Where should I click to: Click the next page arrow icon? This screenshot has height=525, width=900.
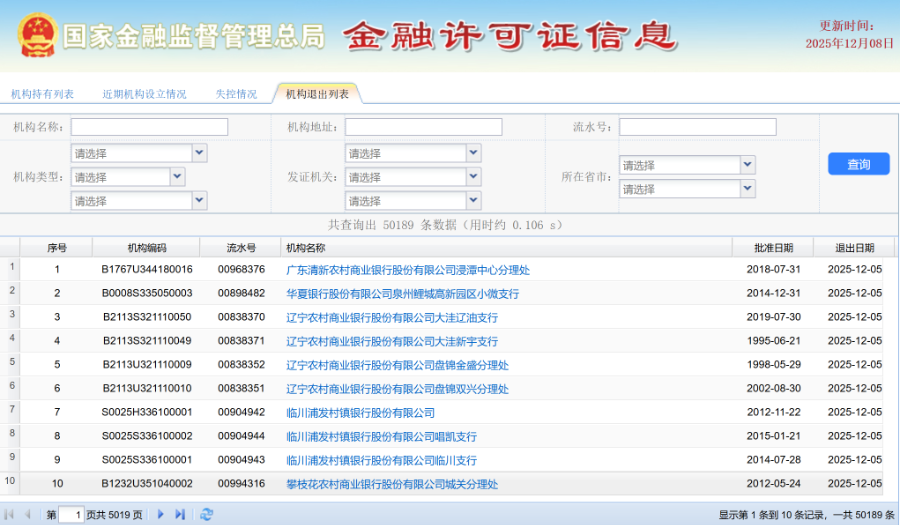(160, 514)
